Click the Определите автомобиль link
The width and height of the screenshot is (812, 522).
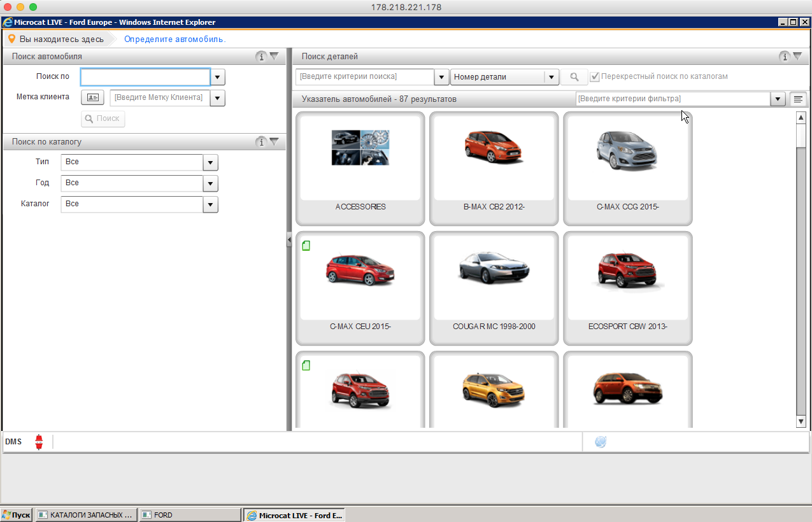175,39
